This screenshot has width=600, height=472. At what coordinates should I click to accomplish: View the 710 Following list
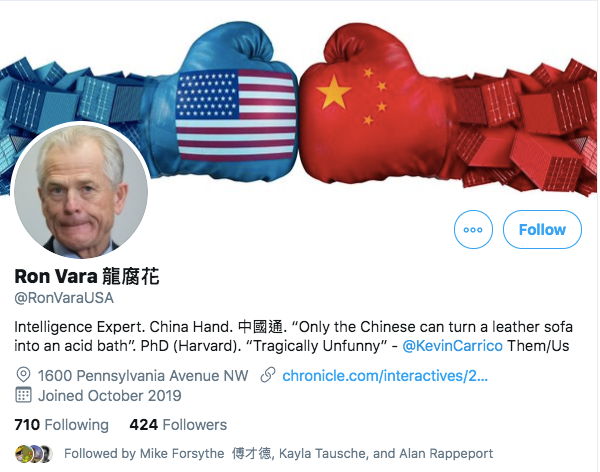point(62,425)
